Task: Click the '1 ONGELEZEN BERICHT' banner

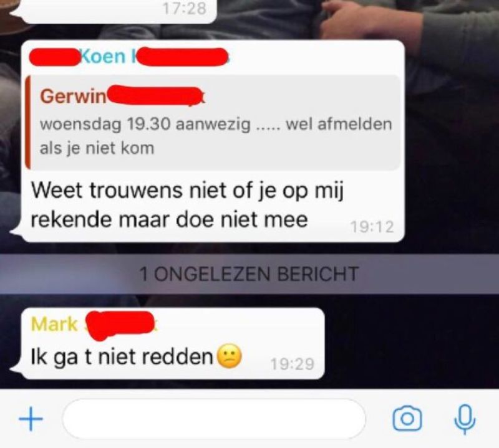Action: [249, 274]
